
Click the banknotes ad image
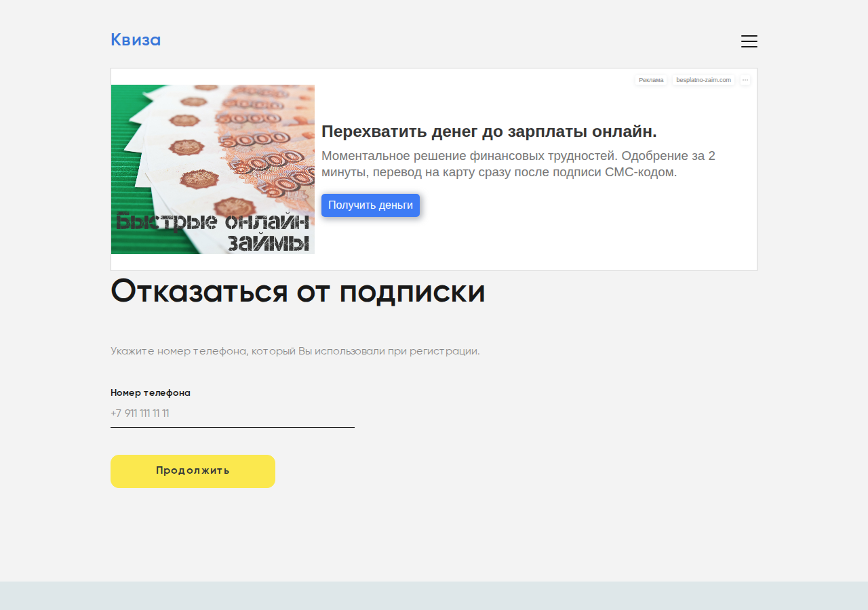coord(213,169)
